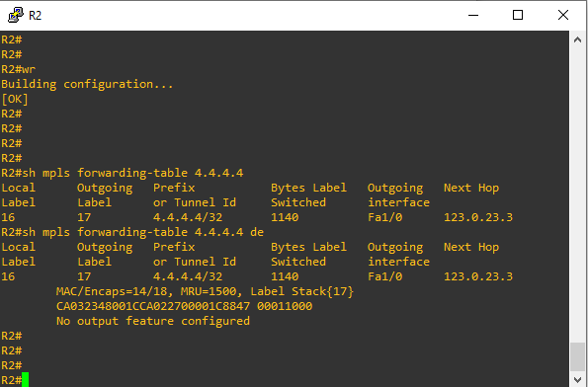Click the scrollbar up arrow

[x=577, y=39]
